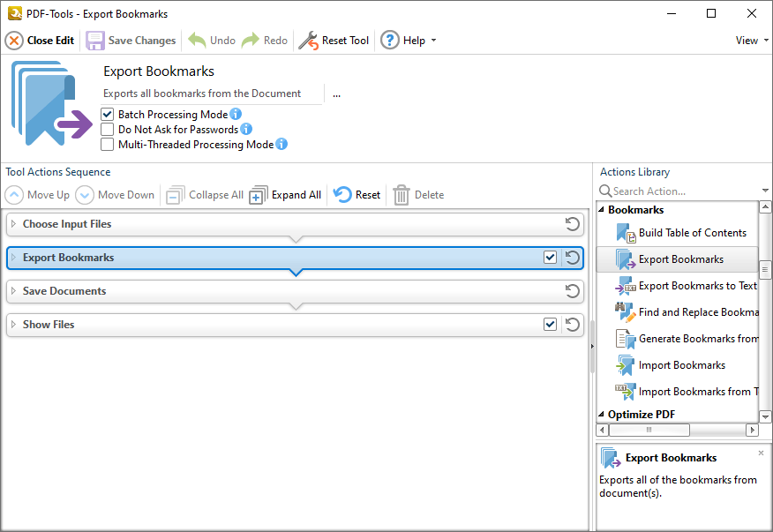773x532 pixels.
Task: Click the description text field
Action: click(212, 94)
